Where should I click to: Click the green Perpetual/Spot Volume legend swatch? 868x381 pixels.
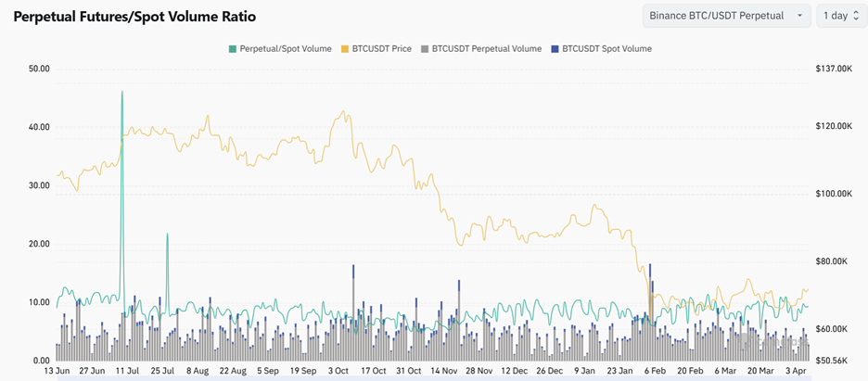click(232, 48)
